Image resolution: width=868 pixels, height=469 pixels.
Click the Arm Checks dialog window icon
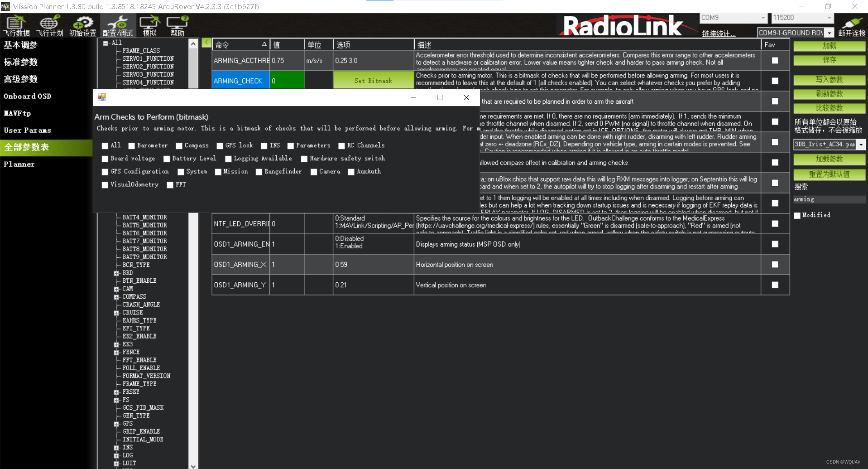coord(102,97)
